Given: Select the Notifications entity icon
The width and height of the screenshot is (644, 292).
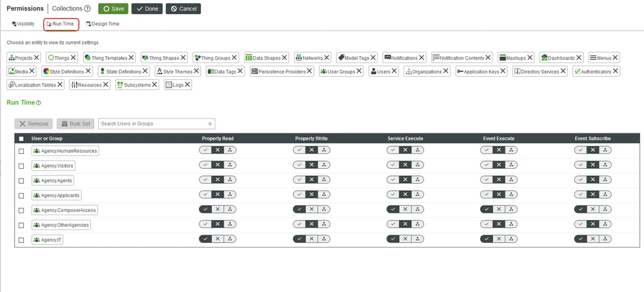Looking at the screenshot, I should [387, 57].
